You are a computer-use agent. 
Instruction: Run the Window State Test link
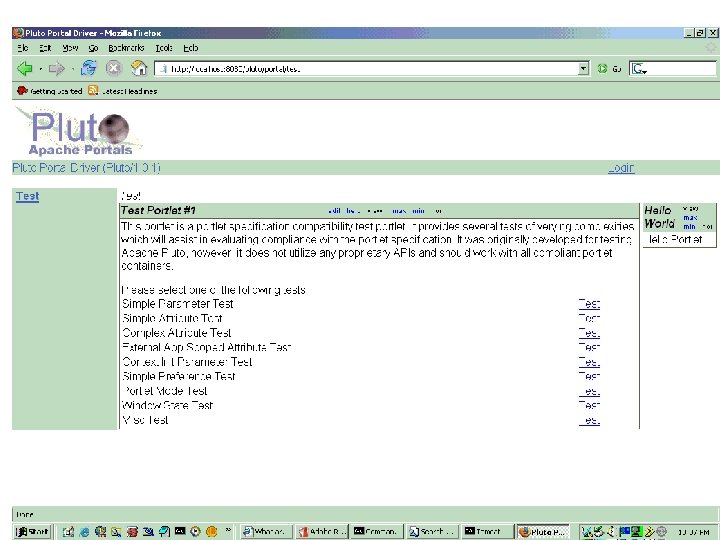[x=589, y=406]
